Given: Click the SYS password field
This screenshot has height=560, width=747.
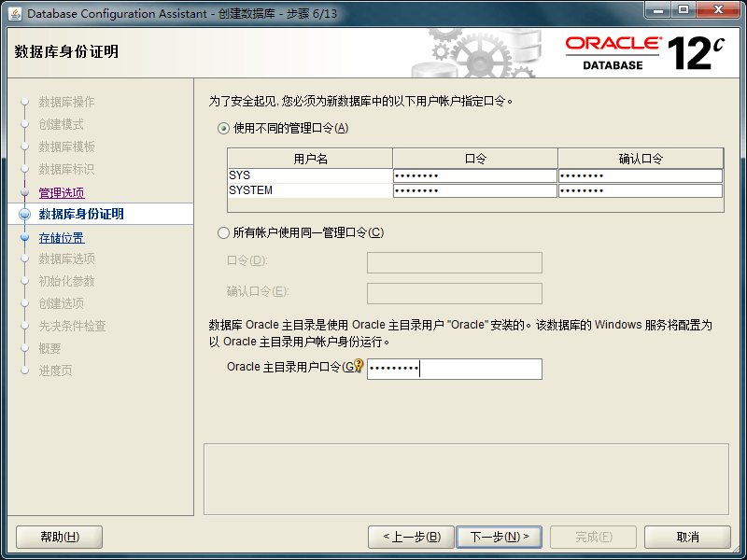Looking at the screenshot, I should [474, 175].
